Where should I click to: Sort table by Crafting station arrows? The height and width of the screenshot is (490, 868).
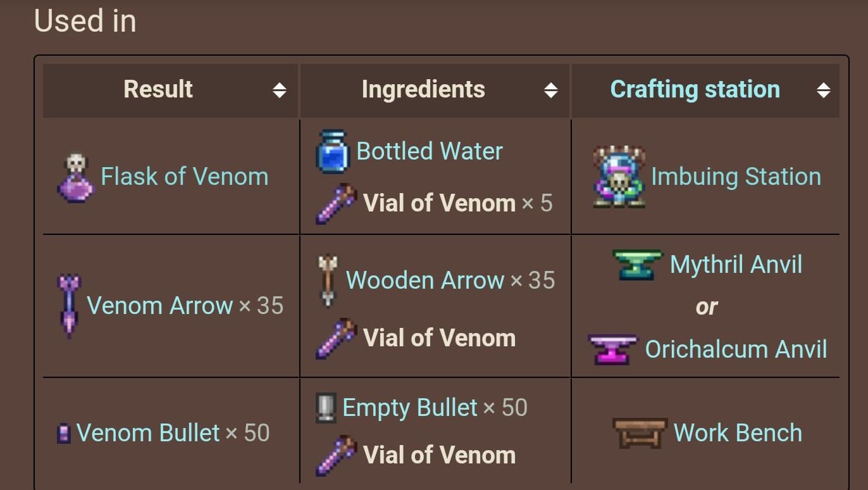[x=822, y=91]
